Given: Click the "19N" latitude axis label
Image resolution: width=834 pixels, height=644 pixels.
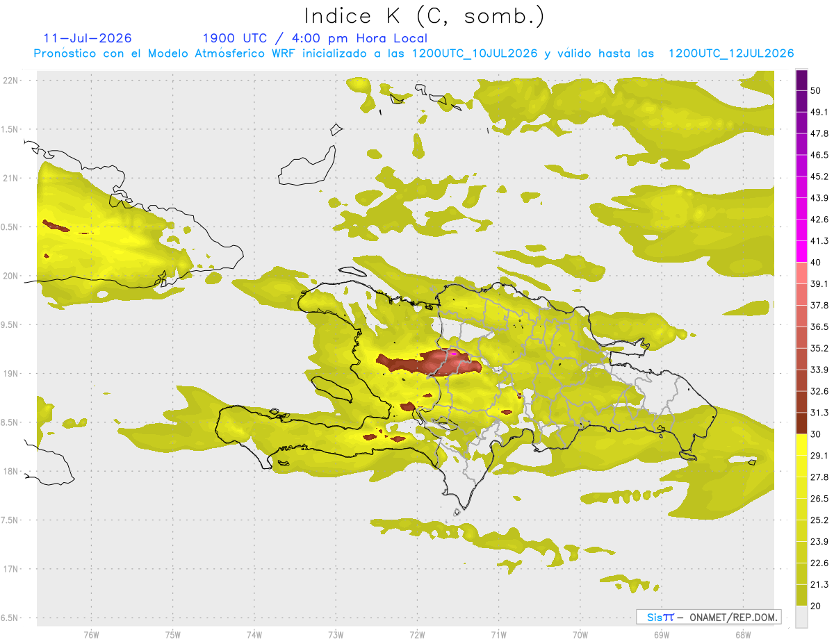Looking at the screenshot, I should point(10,374).
